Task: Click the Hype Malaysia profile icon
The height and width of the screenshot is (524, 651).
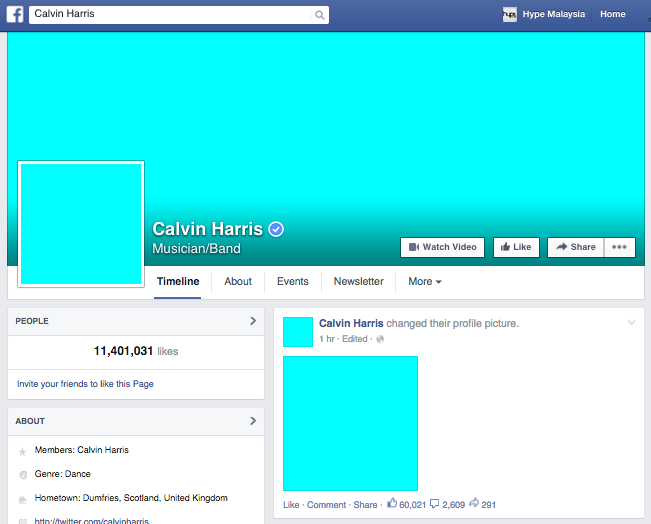Action: click(510, 15)
